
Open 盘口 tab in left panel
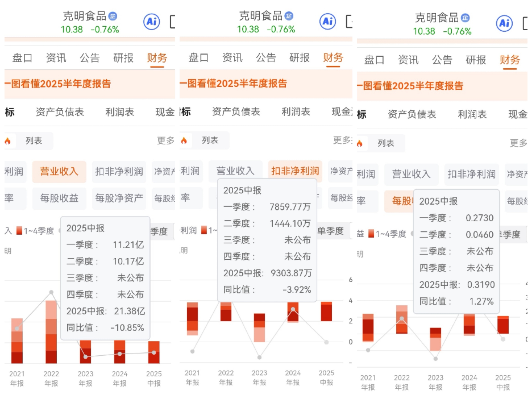click(x=22, y=58)
